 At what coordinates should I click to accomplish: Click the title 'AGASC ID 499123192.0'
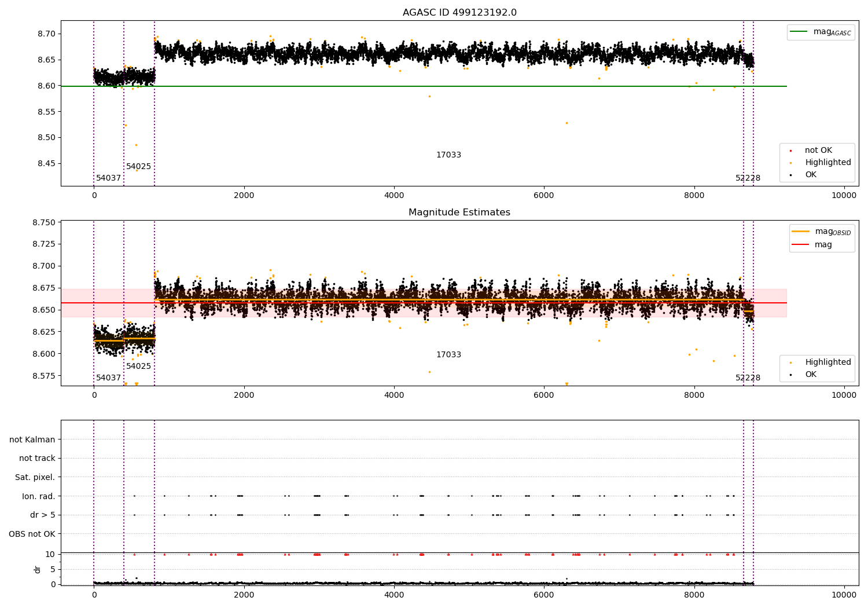tap(459, 13)
